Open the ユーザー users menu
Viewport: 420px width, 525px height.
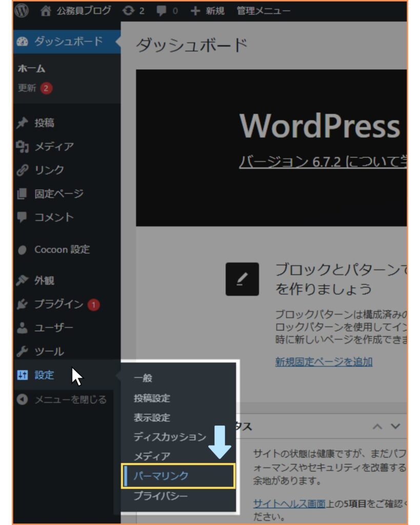pos(53,328)
